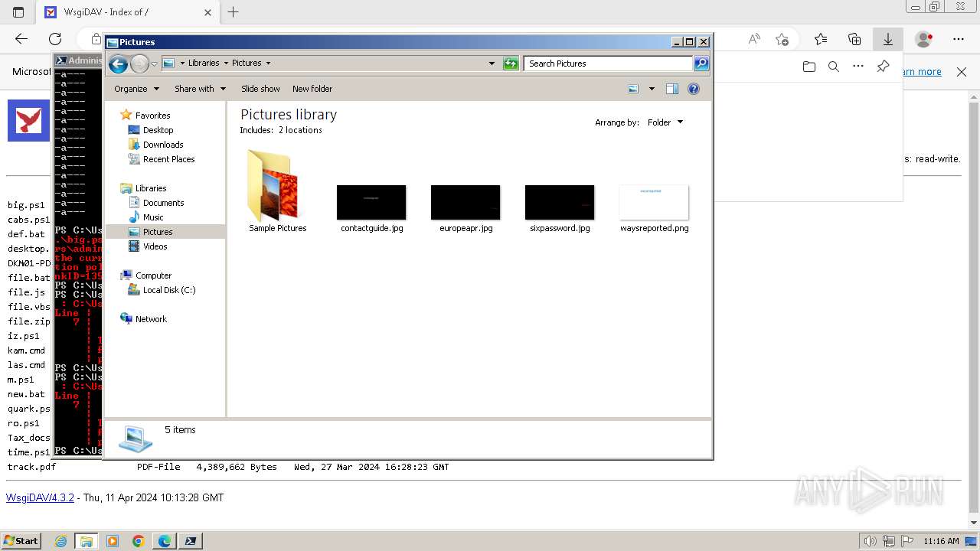Viewport: 980px width, 551px height.
Task: Open Explorer help icon
Action: point(694,89)
